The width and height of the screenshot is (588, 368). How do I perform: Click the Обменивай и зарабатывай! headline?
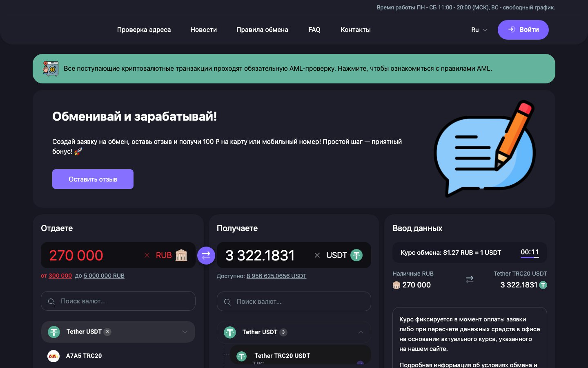134,117
